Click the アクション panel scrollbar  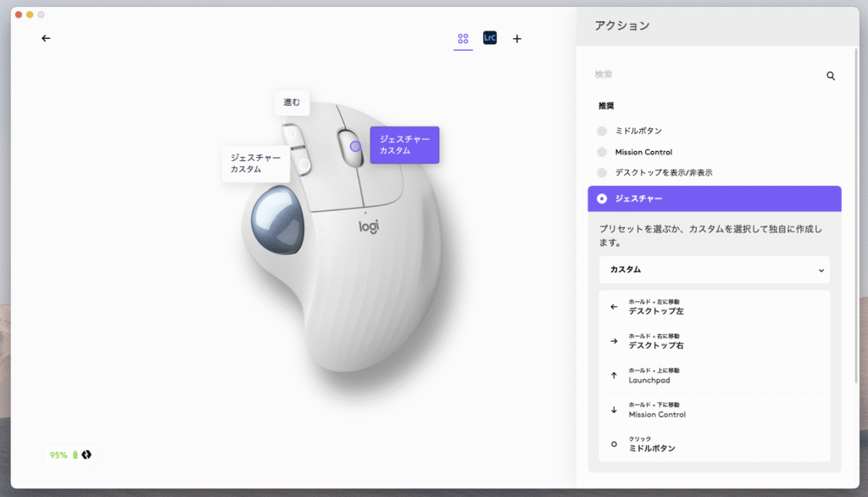pyautogui.click(x=856, y=216)
